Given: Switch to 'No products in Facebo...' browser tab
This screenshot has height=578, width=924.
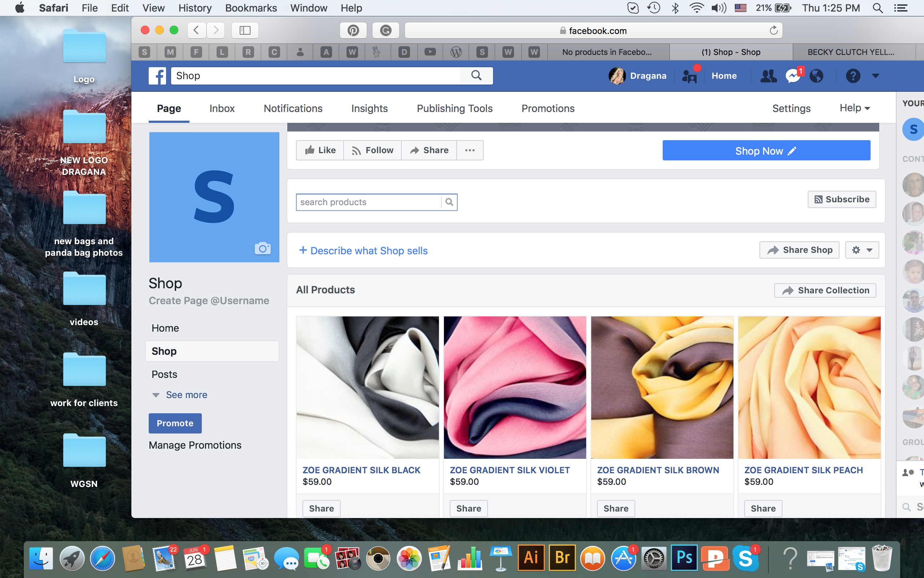Looking at the screenshot, I should coord(607,52).
